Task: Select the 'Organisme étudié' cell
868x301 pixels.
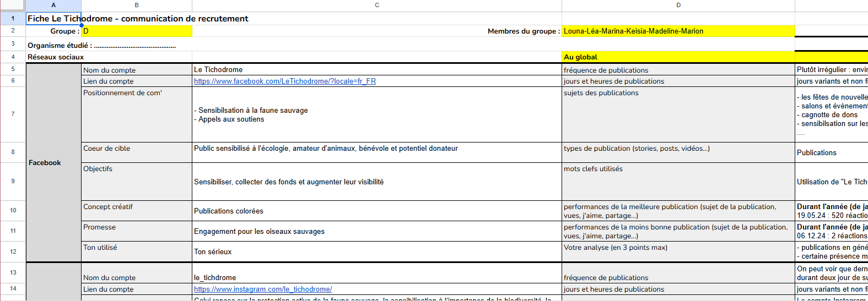Action: (101, 45)
